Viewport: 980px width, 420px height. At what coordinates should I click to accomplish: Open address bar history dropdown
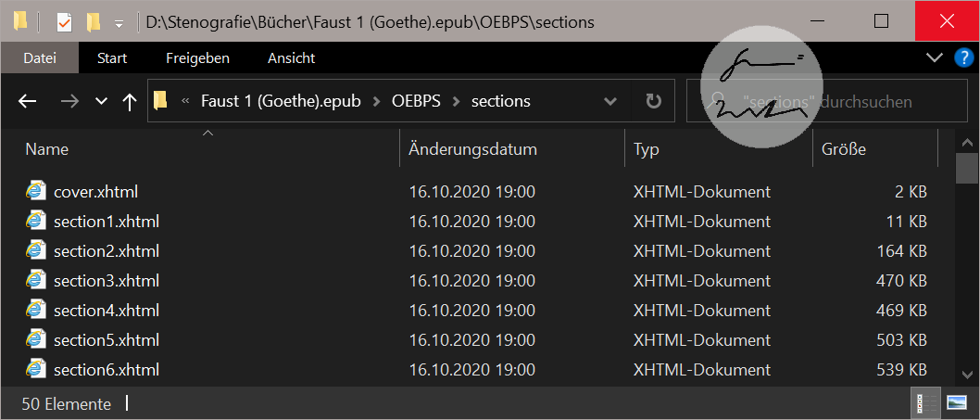609,101
